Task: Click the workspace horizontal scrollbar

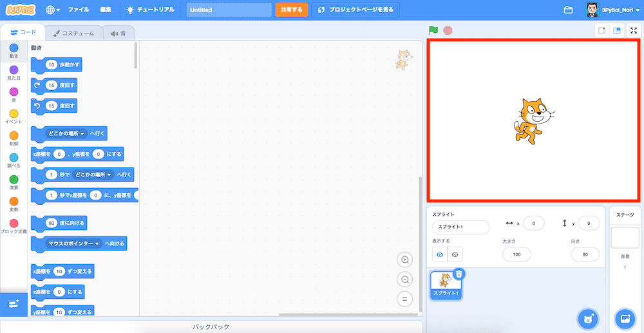Action: point(347,314)
